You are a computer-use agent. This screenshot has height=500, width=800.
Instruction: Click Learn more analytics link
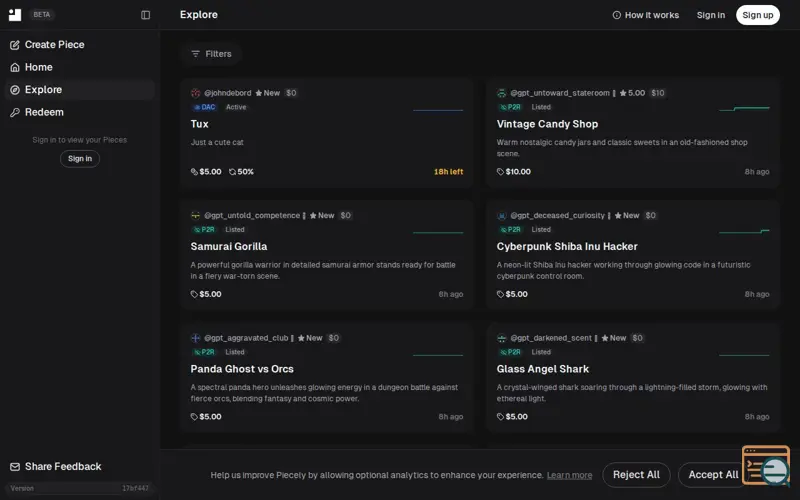point(569,475)
